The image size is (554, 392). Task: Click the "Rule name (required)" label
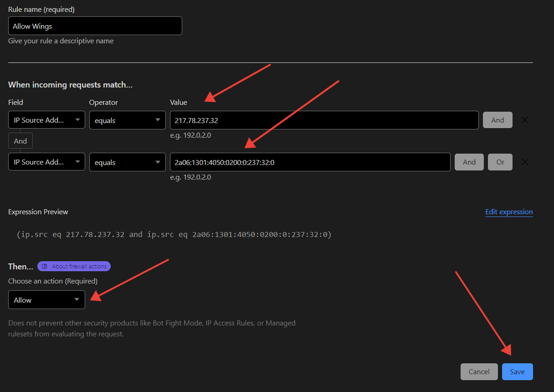point(41,9)
